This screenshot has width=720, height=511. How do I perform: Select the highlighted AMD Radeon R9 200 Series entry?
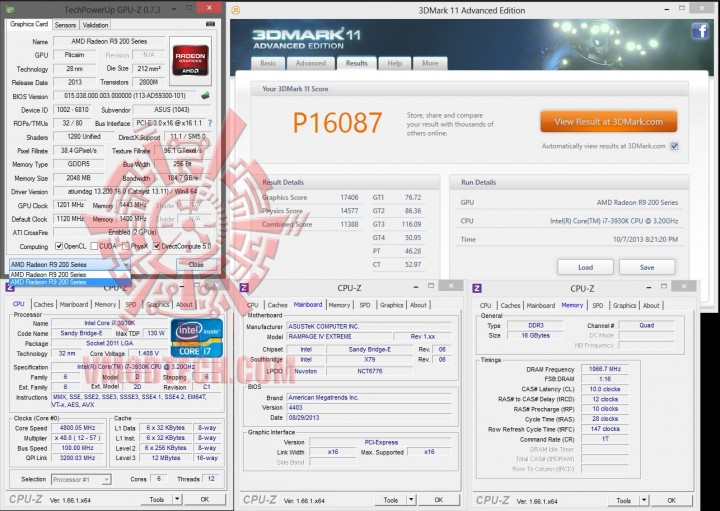(x=70, y=282)
